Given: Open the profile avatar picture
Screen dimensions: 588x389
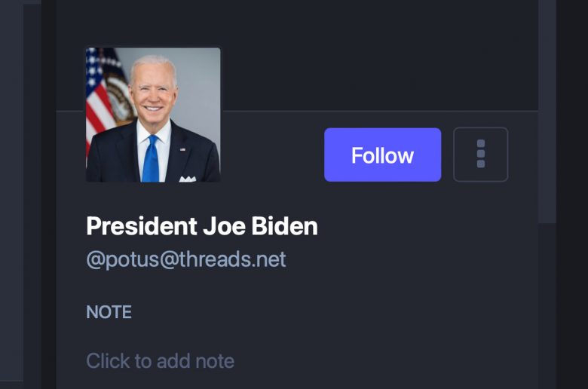Looking at the screenshot, I should (x=153, y=115).
